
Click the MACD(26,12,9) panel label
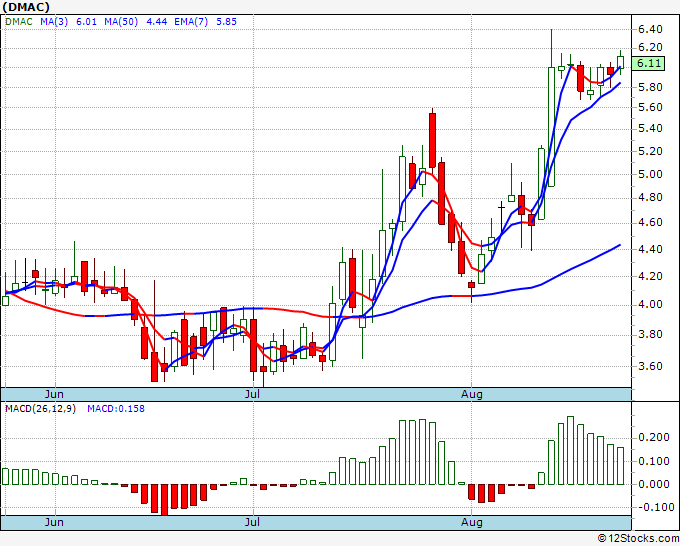pos(40,409)
